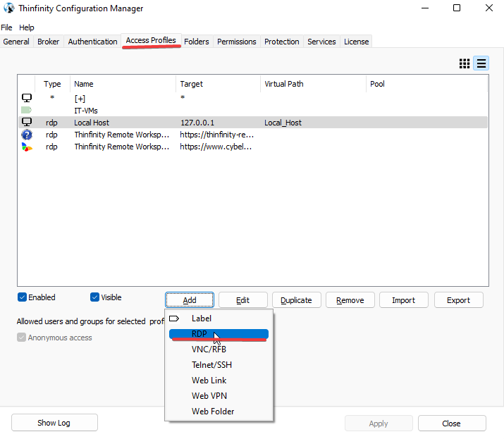Click the green label icon of IT-VMs
Viewport: 504px width, 439px height.
(x=26, y=110)
